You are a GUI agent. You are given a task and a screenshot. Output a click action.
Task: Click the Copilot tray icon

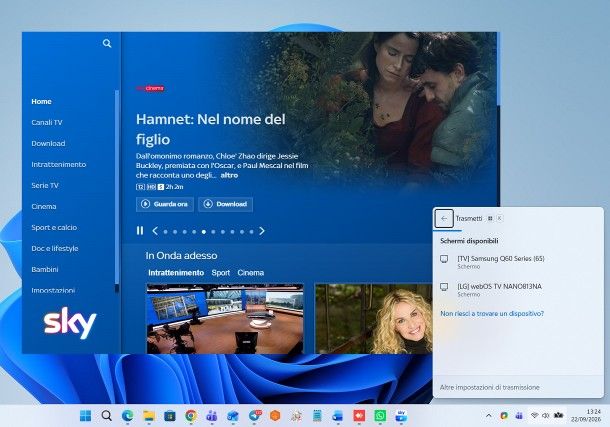504,416
